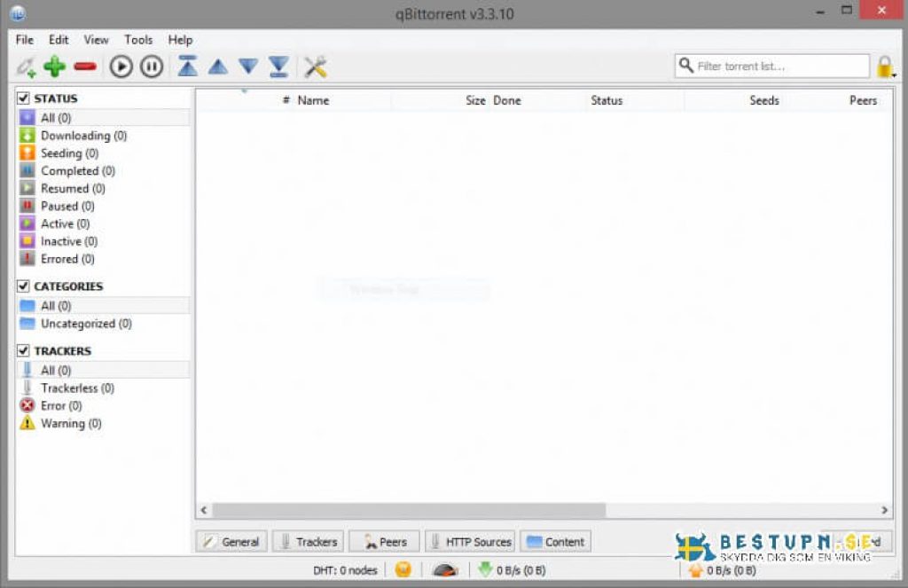
Task: Select Seeding (0) status filter
Action: [x=103, y=153]
